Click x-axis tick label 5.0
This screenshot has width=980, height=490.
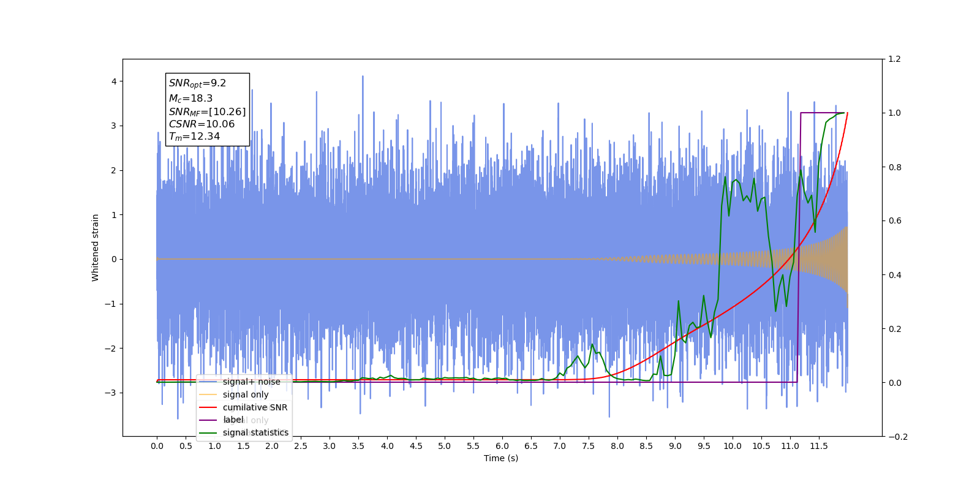pos(445,446)
